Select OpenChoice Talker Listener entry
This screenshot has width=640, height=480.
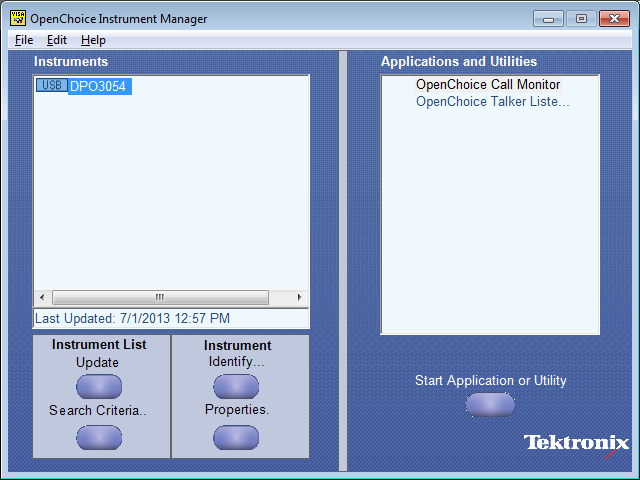click(492, 101)
